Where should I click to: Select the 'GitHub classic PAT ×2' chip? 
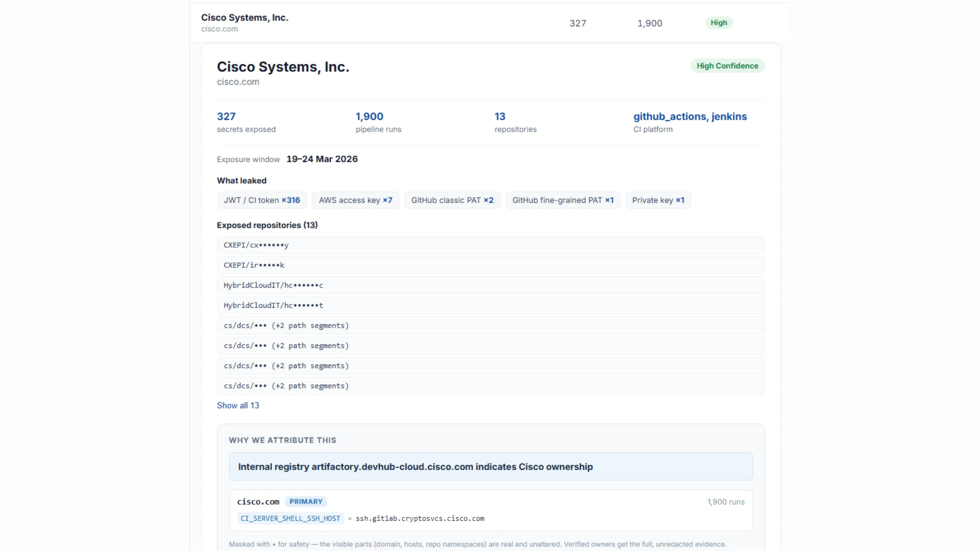tap(452, 200)
